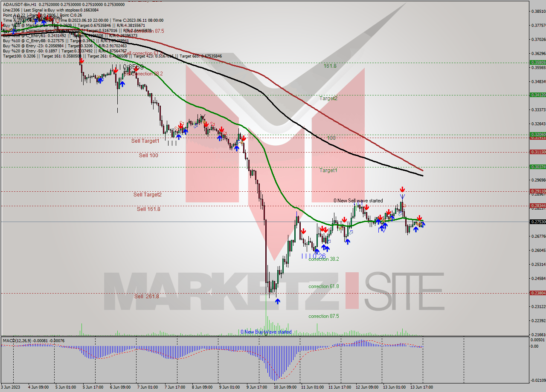The height and width of the screenshot is (392, 546).
Task: Click the blue '0 New Buy Wave started' annotation
Action: coord(266,332)
